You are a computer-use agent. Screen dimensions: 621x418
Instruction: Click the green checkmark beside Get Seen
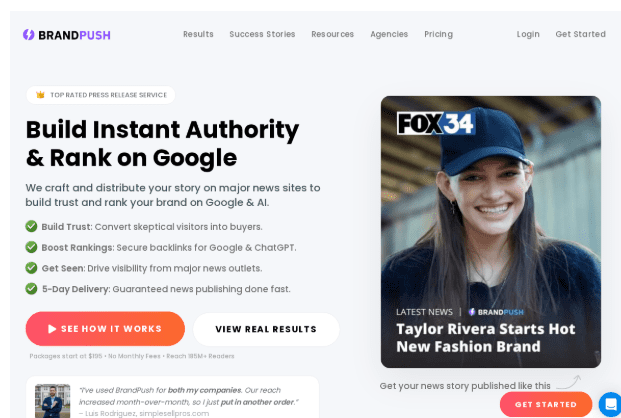click(x=31, y=268)
